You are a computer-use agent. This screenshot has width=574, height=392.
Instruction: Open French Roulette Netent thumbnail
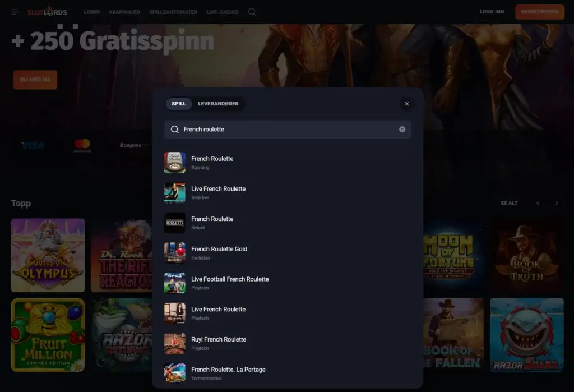[175, 223]
